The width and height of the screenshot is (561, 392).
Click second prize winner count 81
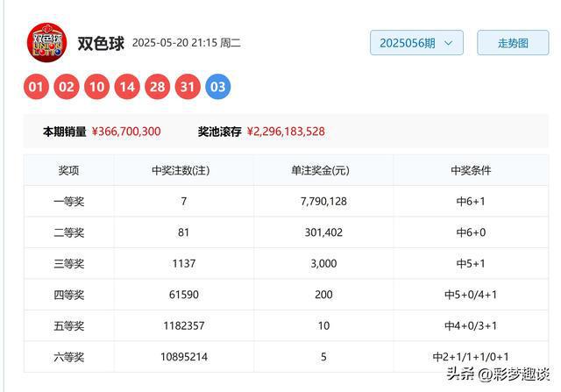coord(183,232)
